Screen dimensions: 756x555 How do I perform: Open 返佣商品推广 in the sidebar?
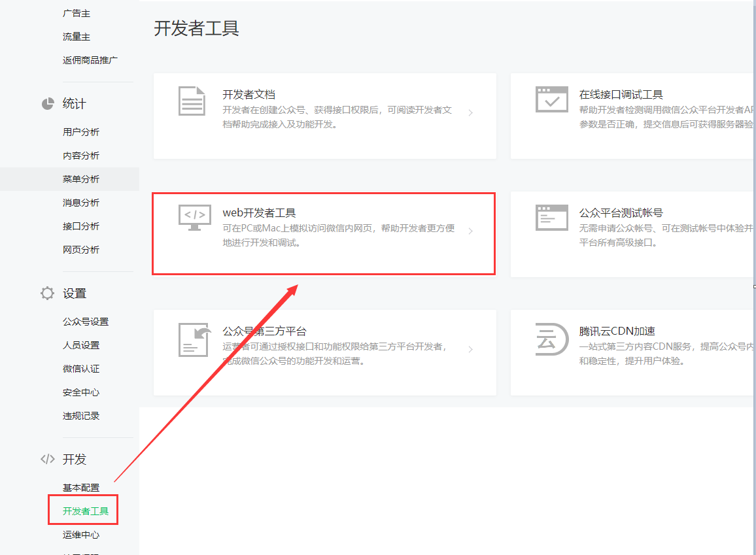[x=90, y=60]
